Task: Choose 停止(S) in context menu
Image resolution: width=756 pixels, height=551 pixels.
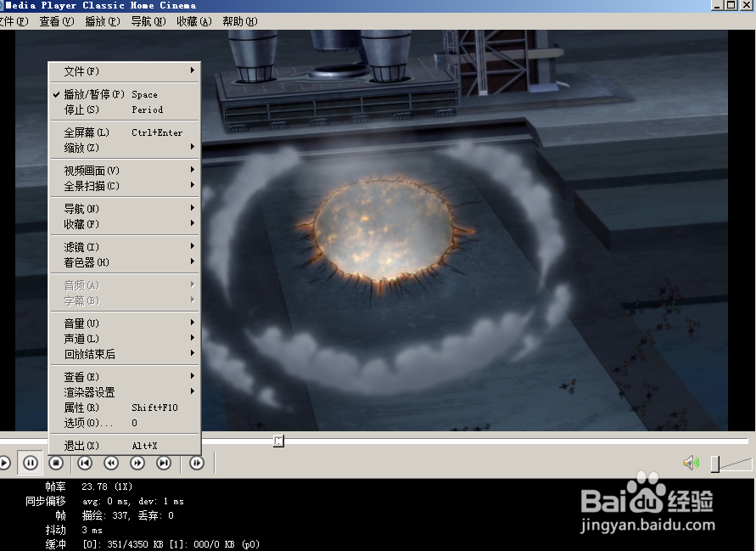Action: click(125, 110)
